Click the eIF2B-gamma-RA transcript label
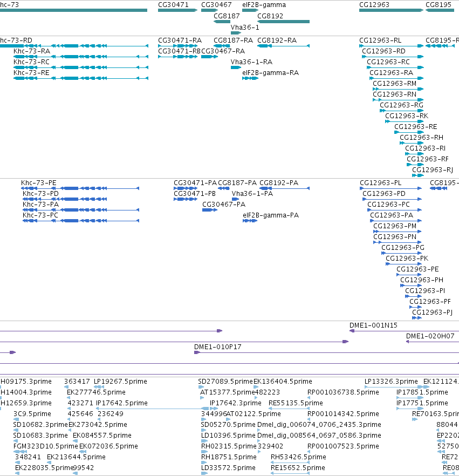The image size is (459, 476). 271,73
